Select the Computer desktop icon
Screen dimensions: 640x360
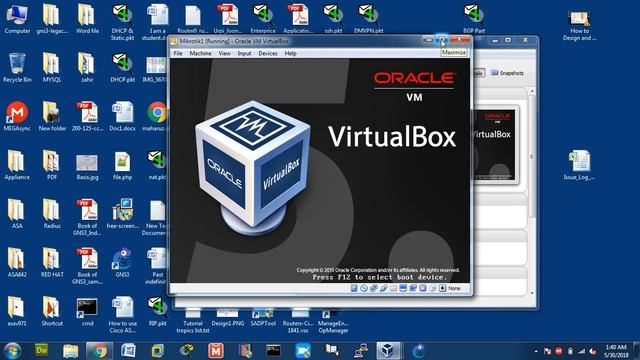pos(17,19)
